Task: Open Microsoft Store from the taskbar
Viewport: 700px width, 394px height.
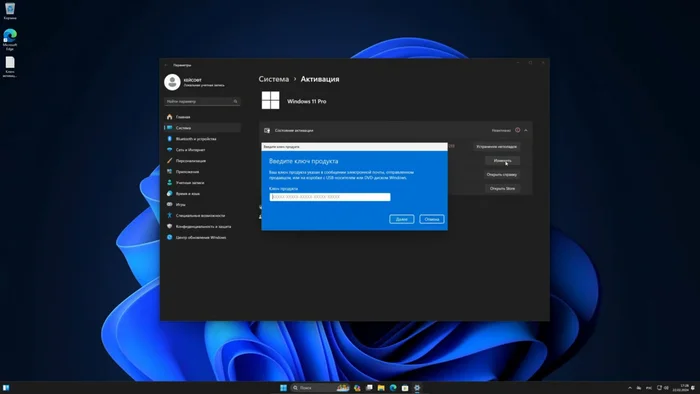Action: [x=405, y=388]
